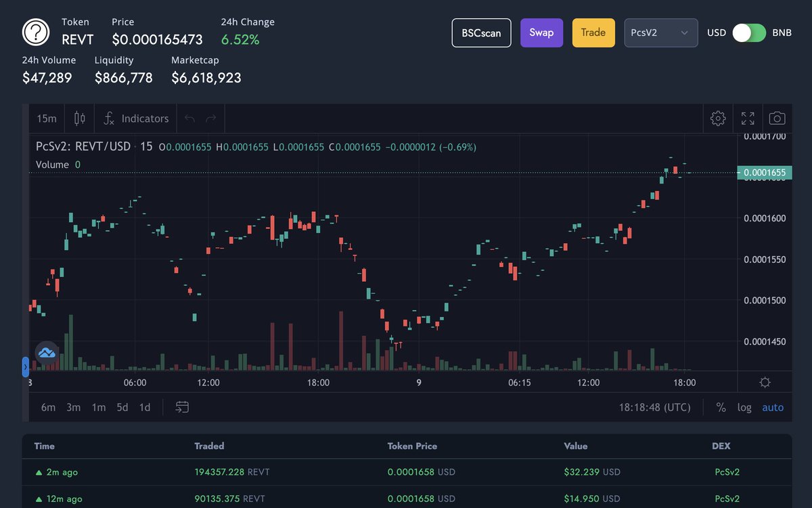Toggle percent scale mode
The image size is (812, 508).
721,407
